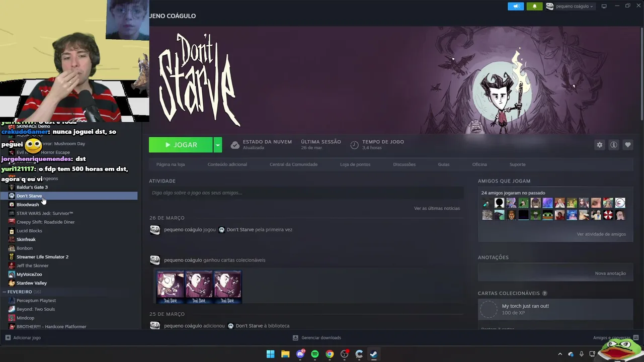Click the Nova anotação button
Screen dimensions: 644x362
click(x=610, y=274)
